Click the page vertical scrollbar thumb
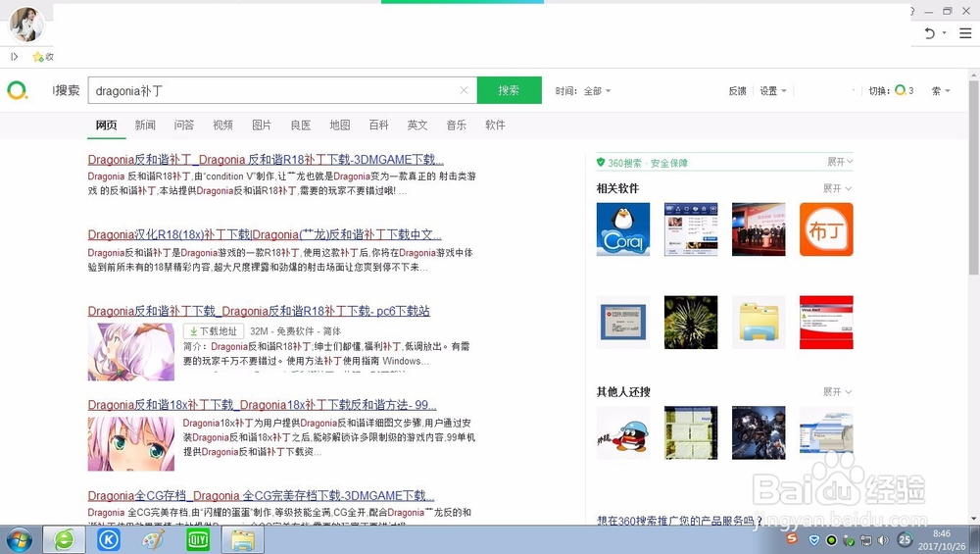 pyautogui.click(x=974, y=176)
